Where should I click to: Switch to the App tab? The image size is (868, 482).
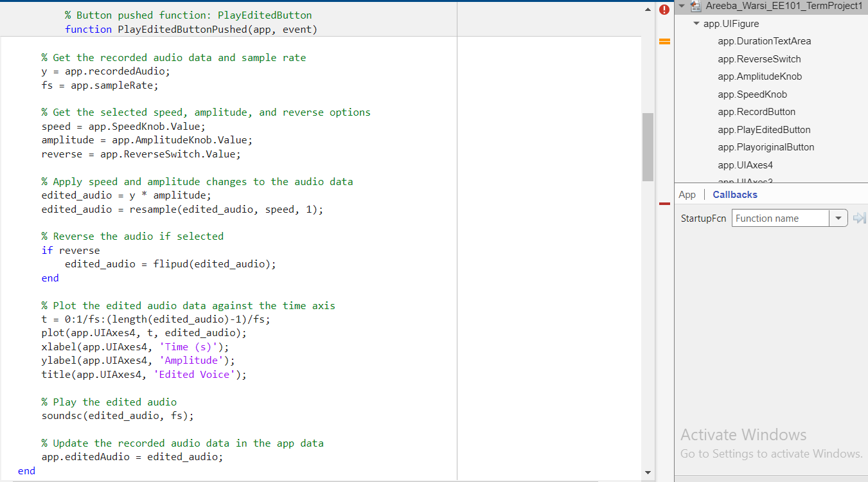click(687, 194)
